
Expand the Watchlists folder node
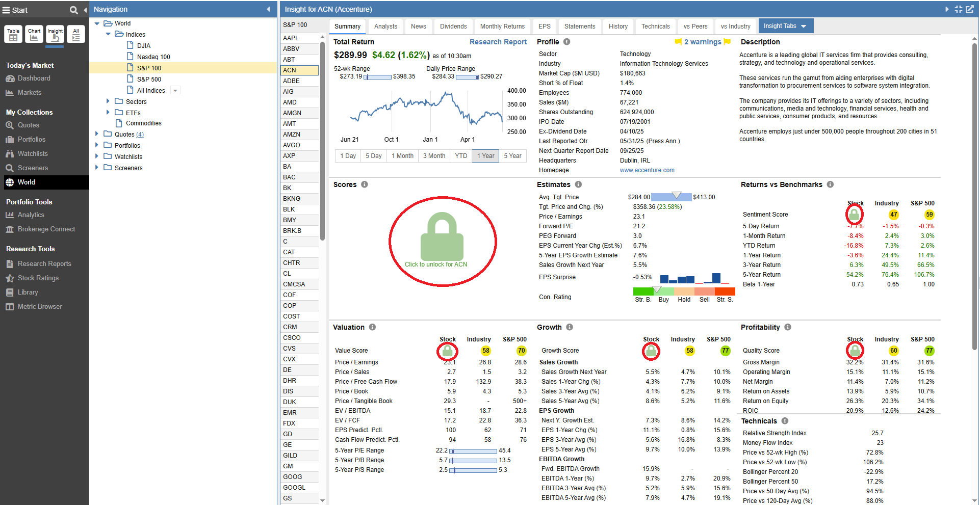pyautogui.click(x=96, y=156)
